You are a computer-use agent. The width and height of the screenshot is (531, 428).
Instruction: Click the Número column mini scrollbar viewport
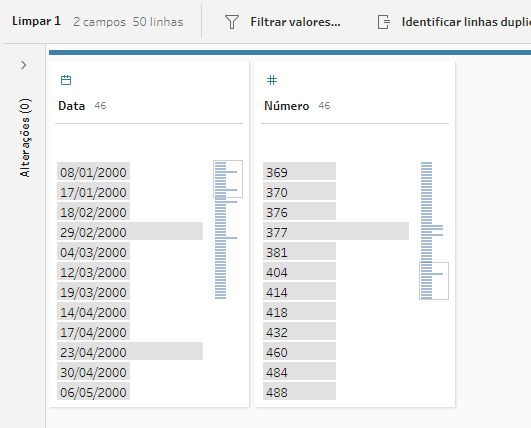click(434, 281)
